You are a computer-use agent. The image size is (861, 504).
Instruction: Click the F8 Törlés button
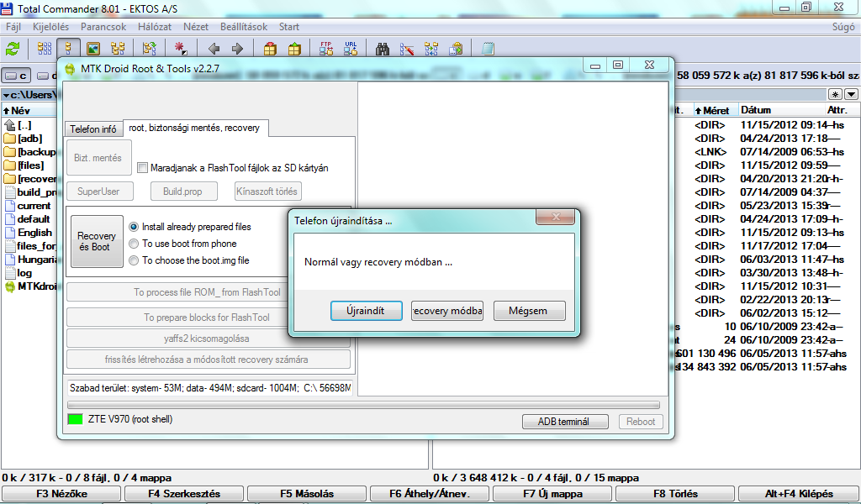(x=675, y=494)
